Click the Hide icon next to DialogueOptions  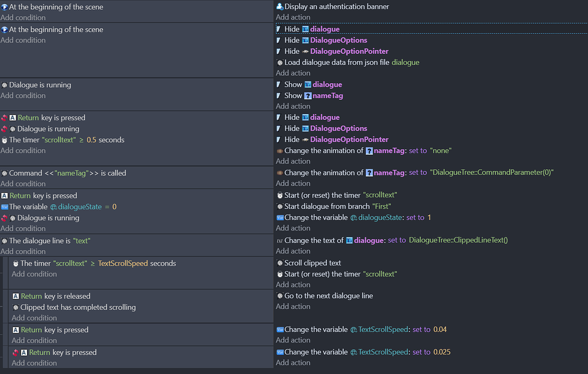pos(280,40)
